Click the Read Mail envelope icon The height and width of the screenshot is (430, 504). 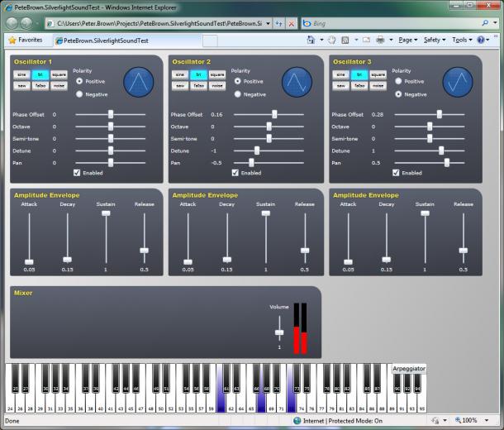(x=366, y=40)
